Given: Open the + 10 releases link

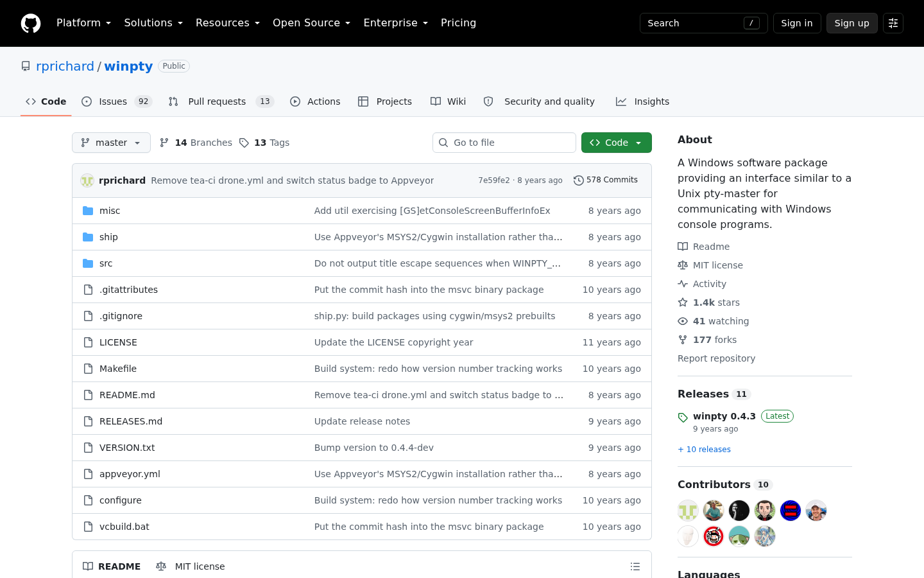Looking at the screenshot, I should [x=704, y=450].
